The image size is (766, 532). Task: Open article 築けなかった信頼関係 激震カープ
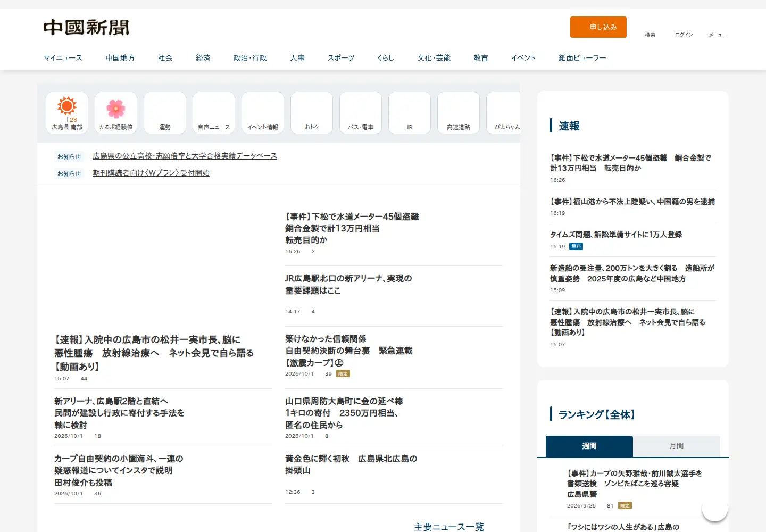(348, 351)
